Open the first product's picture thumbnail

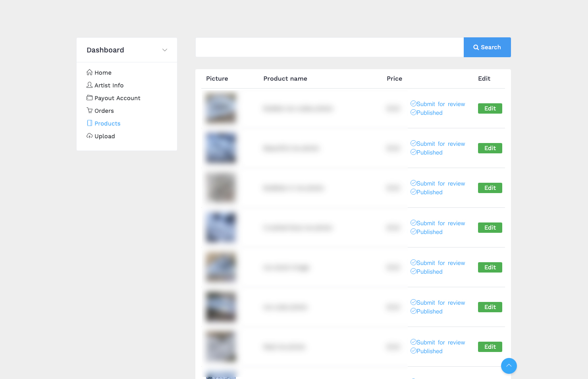point(221,108)
